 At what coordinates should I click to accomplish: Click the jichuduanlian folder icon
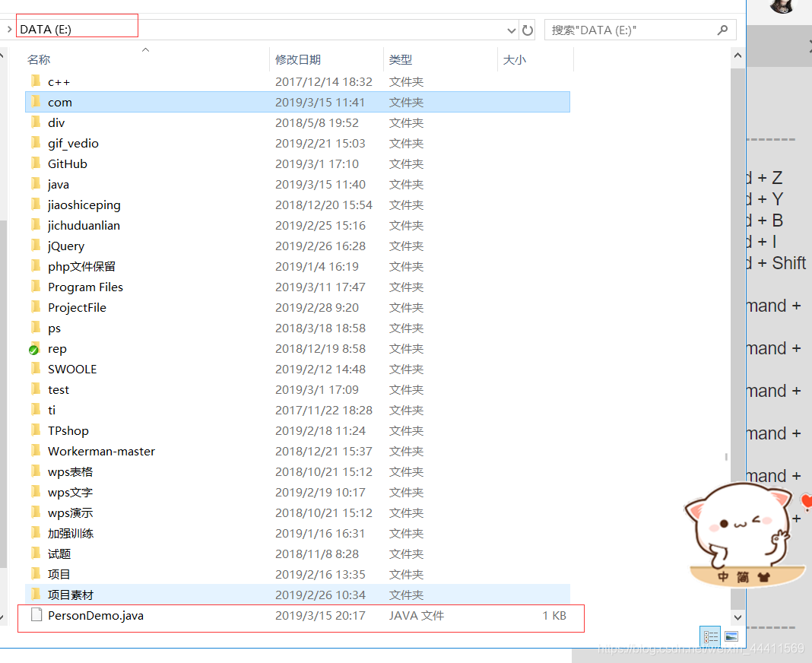(x=36, y=225)
